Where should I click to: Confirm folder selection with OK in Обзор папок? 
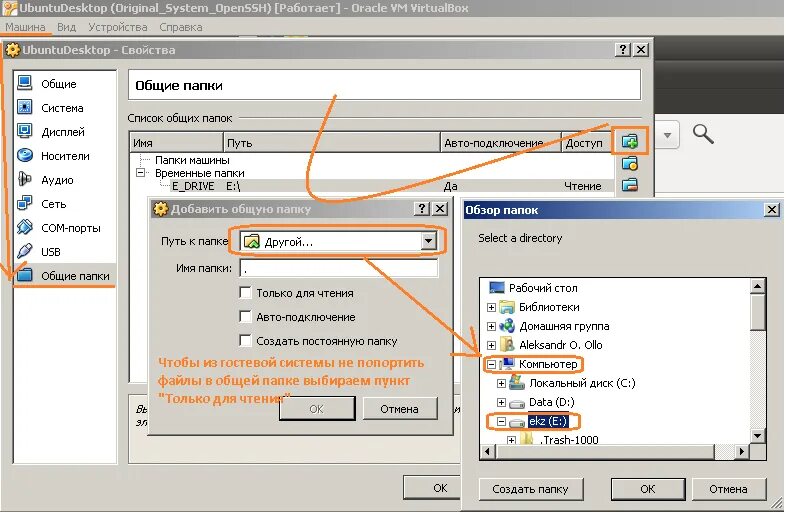[x=648, y=489]
